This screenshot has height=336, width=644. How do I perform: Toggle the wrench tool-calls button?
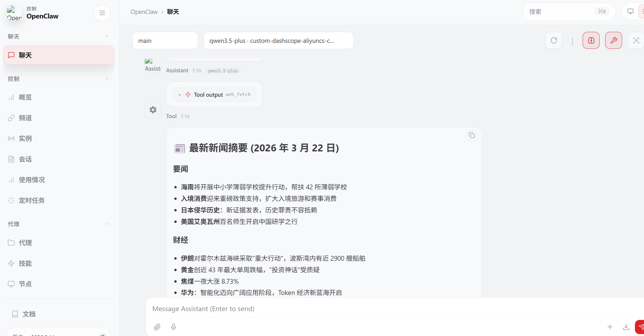613,40
